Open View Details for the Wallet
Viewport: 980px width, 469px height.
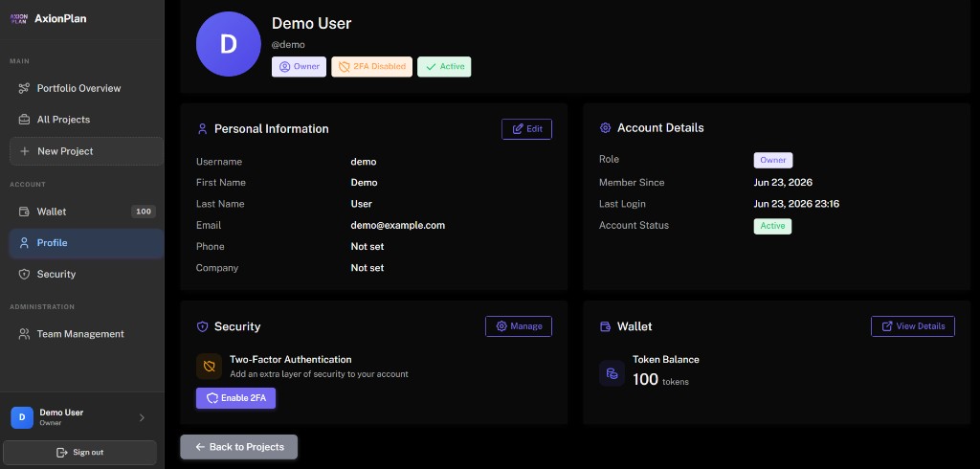click(x=913, y=326)
